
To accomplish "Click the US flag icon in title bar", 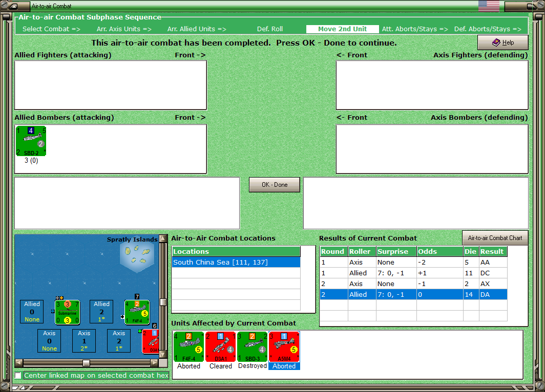I will tap(489, 6).
